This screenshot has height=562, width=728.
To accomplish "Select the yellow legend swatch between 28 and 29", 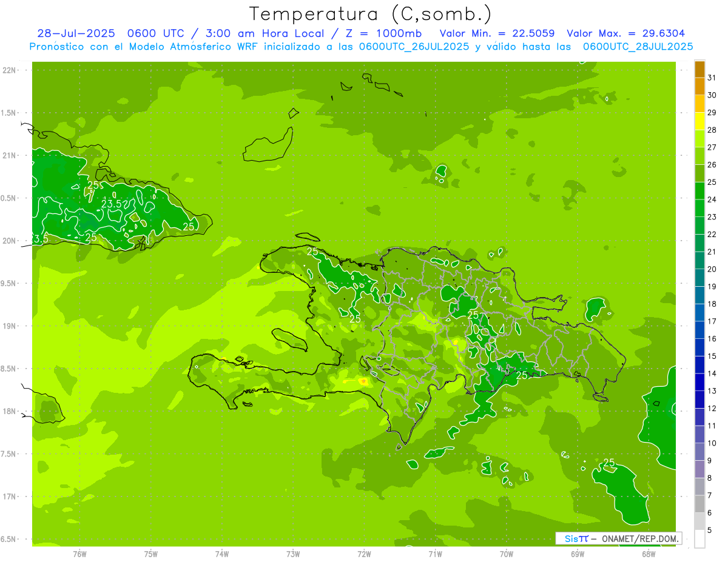I will coord(699,121).
